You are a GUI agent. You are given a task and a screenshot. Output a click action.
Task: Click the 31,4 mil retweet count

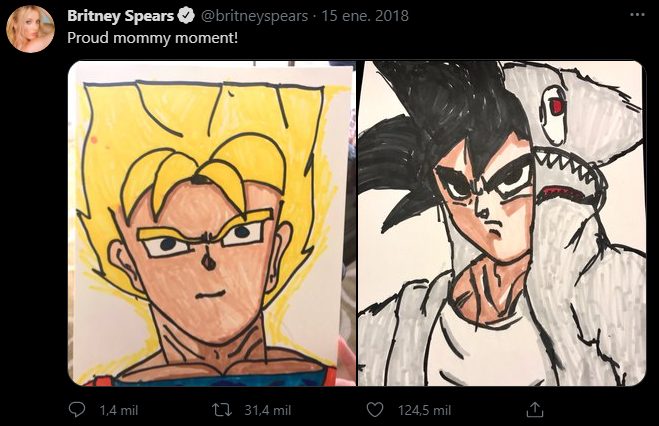pos(267,410)
